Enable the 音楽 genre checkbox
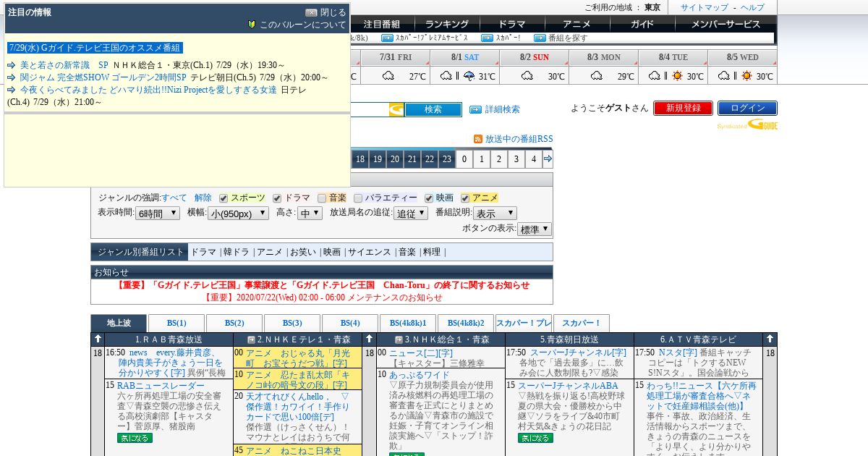The width and height of the screenshot is (868, 456). pyautogui.click(x=322, y=198)
